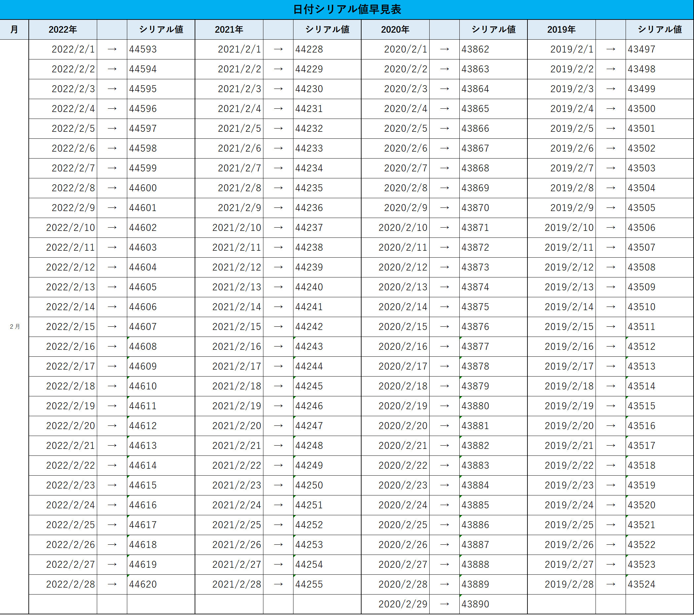Select the cell 2019/2/28
Image resolution: width=694 pixels, height=616 pixels.
coord(561,584)
